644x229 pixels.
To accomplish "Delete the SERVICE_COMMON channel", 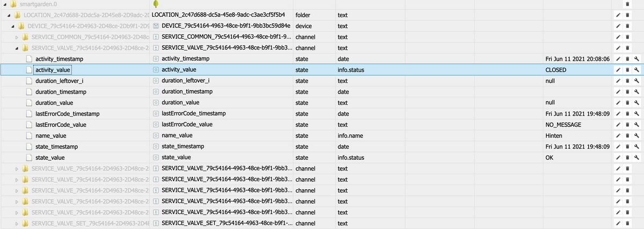I will [x=627, y=37].
